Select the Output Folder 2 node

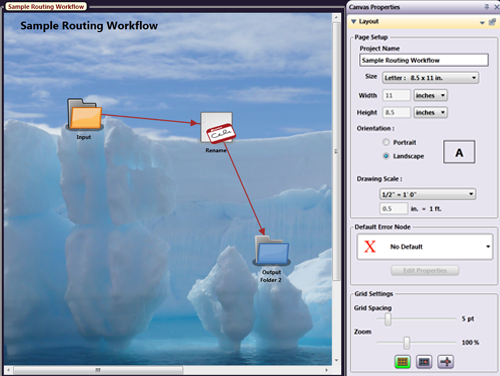[x=272, y=251]
